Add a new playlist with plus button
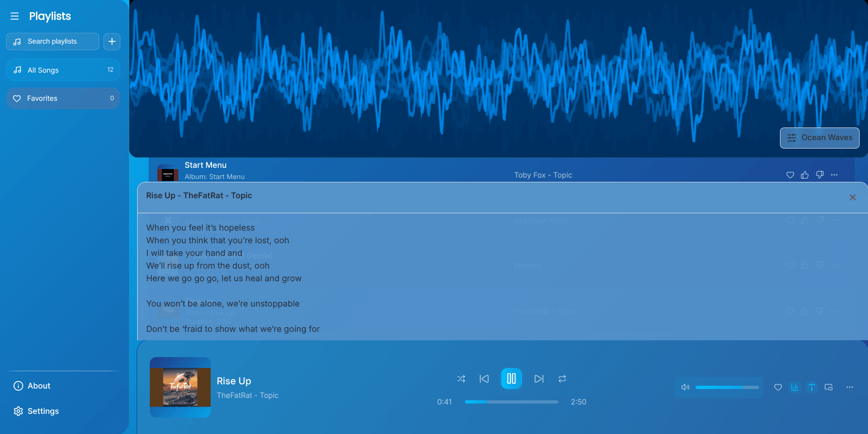This screenshot has height=434, width=868. click(x=112, y=41)
